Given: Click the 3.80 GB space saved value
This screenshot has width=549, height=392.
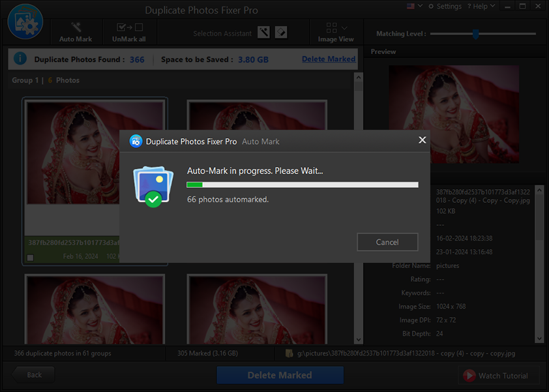Looking at the screenshot, I should pyautogui.click(x=253, y=59).
